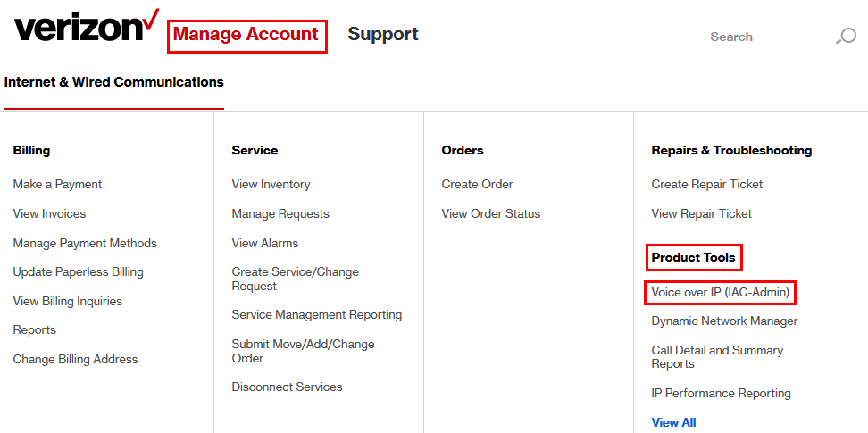The width and height of the screenshot is (868, 433).
Task: Open Service Management Reporting
Action: pos(317,314)
